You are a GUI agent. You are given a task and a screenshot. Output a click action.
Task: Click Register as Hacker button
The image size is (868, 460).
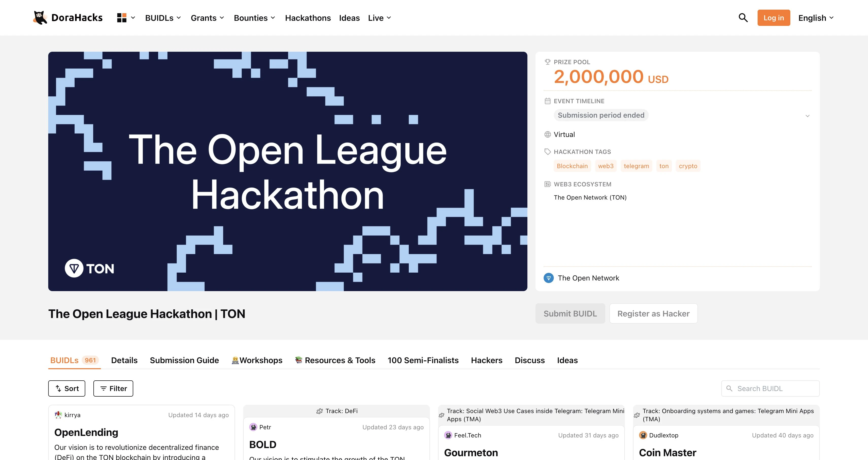click(653, 313)
